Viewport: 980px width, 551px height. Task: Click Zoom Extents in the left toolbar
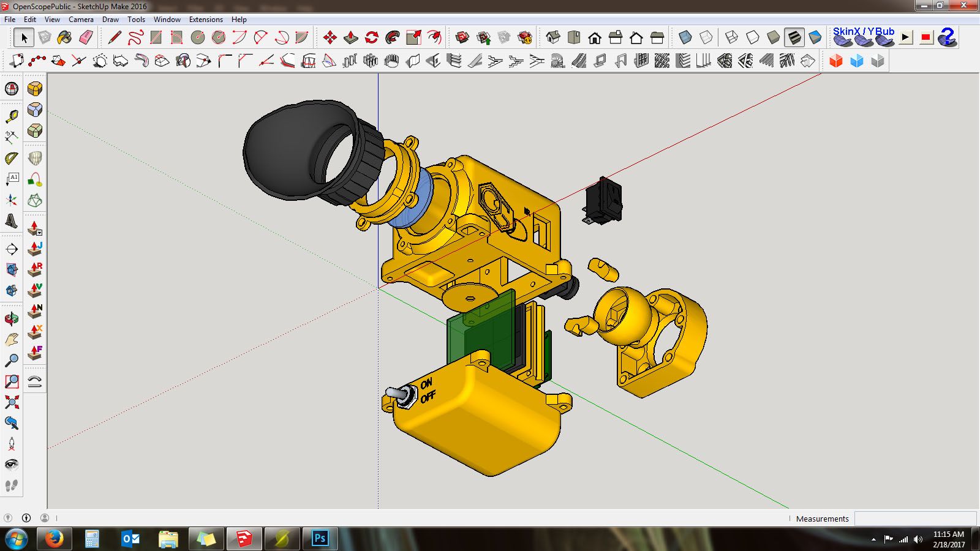coord(11,401)
